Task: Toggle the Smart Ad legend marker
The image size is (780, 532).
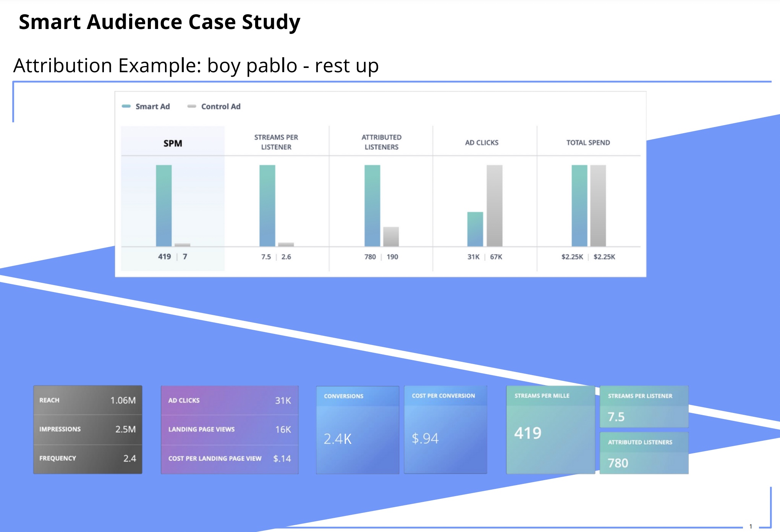Action: click(x=126, y=106)
